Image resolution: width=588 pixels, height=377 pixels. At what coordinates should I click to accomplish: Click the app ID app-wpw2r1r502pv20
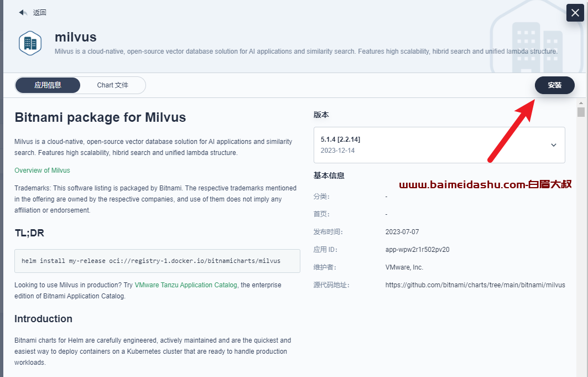417,250
